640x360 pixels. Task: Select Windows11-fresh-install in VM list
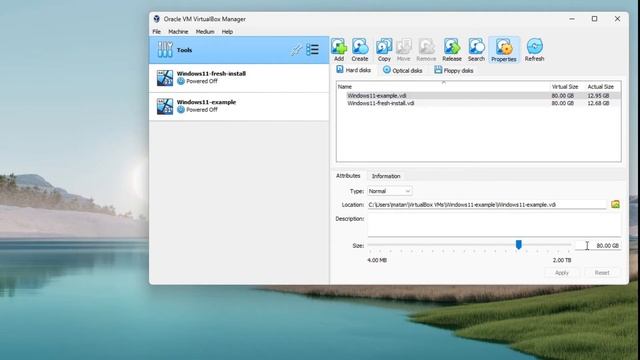click(x=239, y=78)
